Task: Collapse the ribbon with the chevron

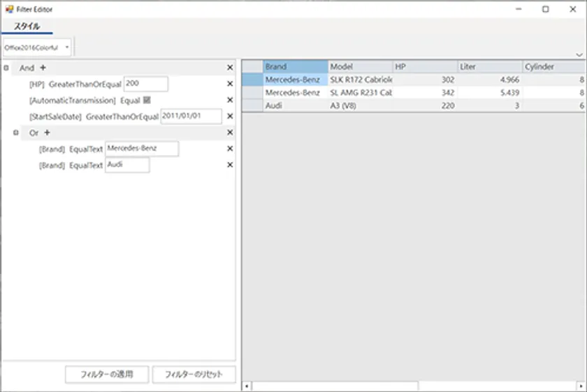Action: coord(579,54)
